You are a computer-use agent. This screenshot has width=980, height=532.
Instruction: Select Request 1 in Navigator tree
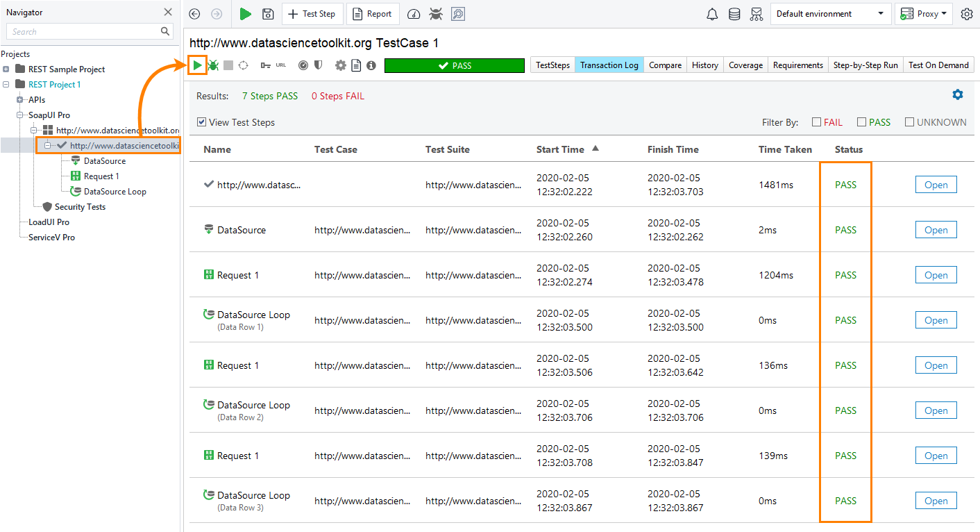[x=102, y=176]
